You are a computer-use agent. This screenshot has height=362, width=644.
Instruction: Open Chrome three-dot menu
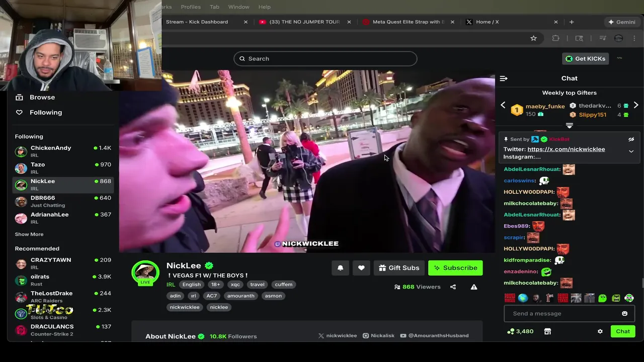[634, 38]
